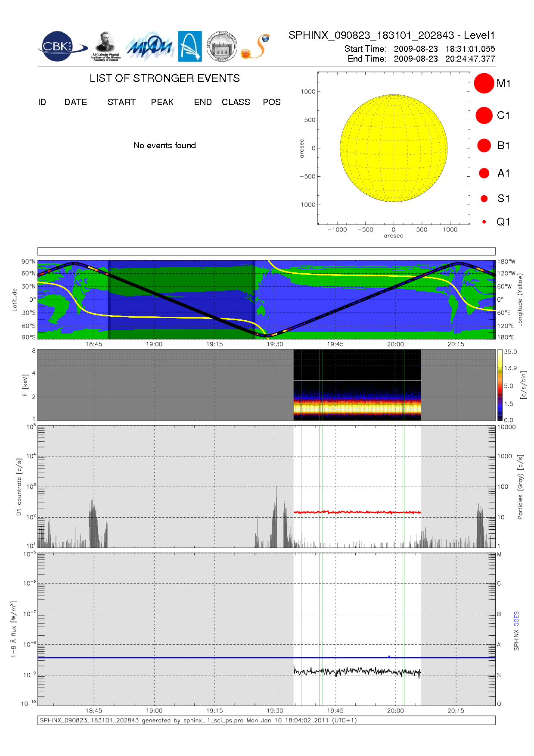Screen dimensions: 534x756
Task: Click the START column header
Action: click(x=121, y=102)
